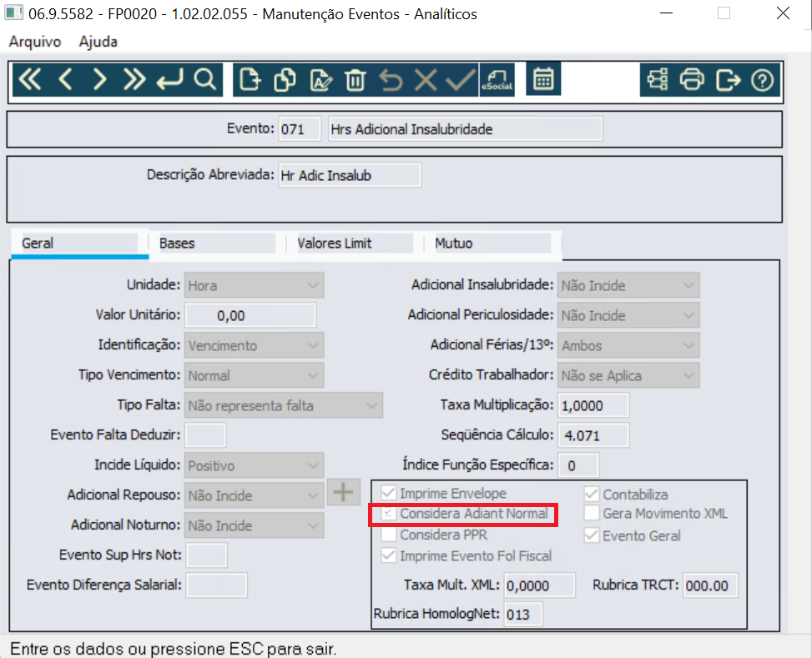Create a new event record icon
812x658 pixels.
(x=250, y=80)
